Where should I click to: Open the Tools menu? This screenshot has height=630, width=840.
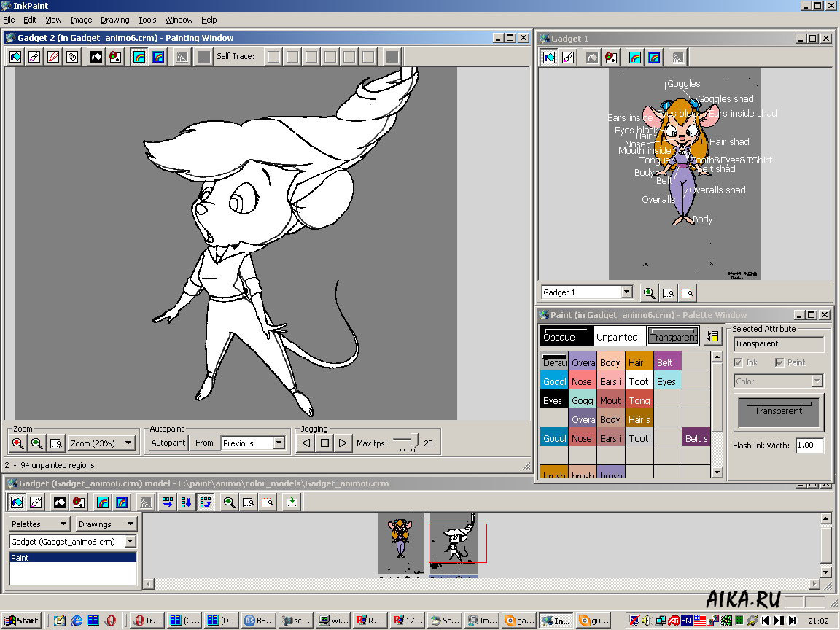coord(147,20)
